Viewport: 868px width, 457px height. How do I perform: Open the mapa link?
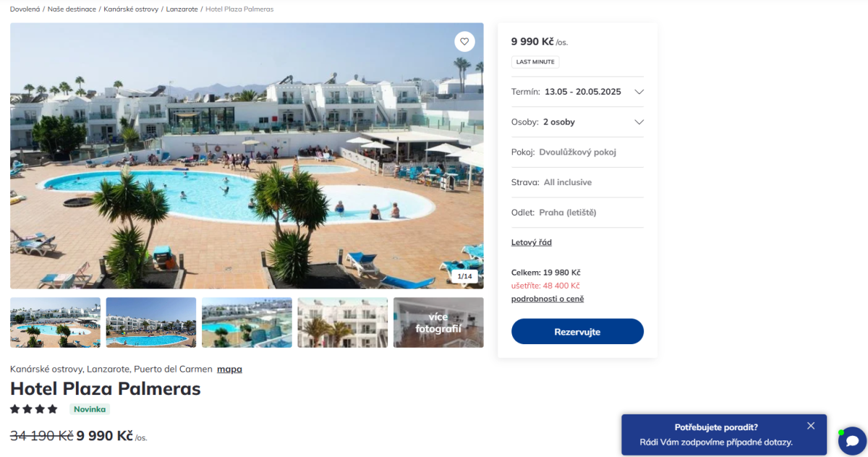coord(229,369)
